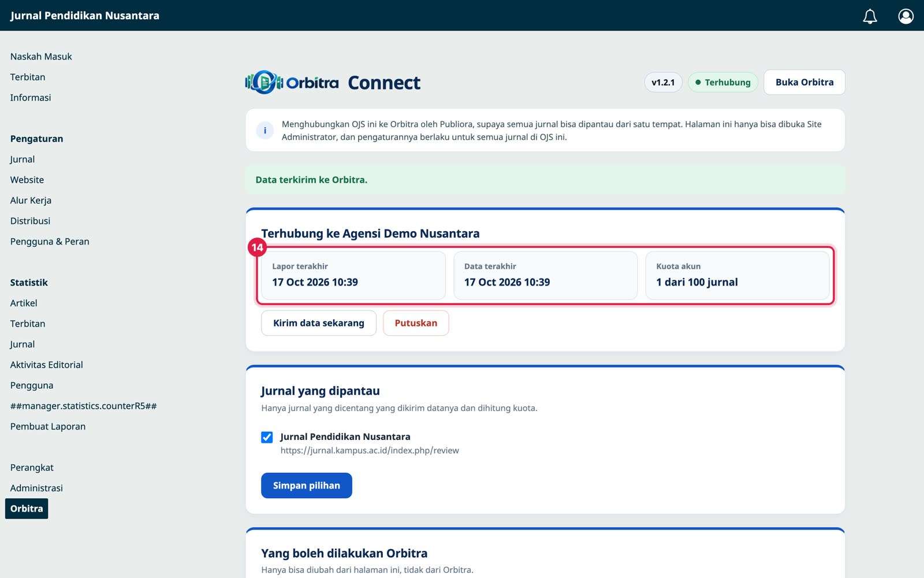Viewport: 924px width, 578px height.
Task: Click the Data terakhir date value
Action: coord(507,282)
